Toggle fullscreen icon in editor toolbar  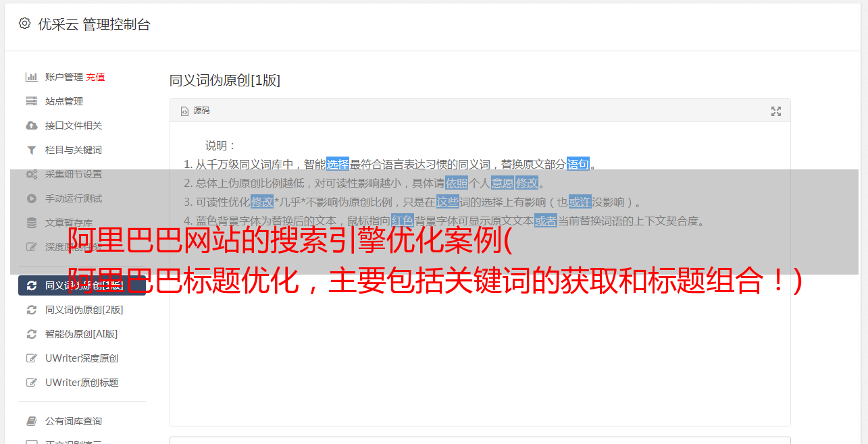click(776, 111)
